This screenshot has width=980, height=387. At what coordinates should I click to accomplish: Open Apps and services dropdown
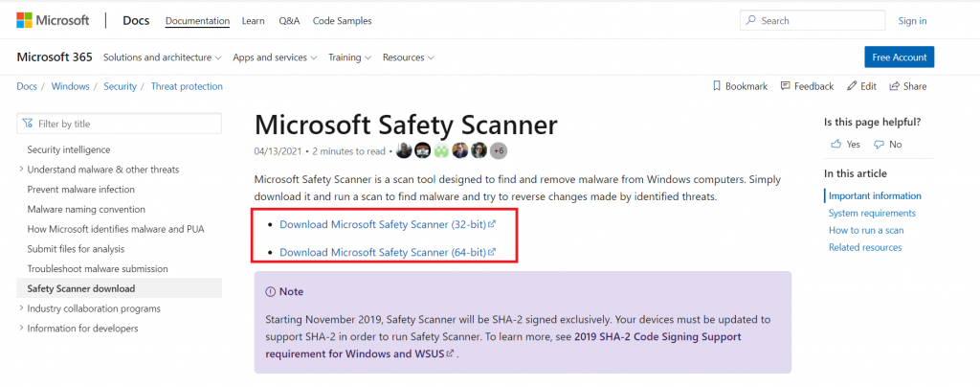pyautogui.click(x=275, y=57)
